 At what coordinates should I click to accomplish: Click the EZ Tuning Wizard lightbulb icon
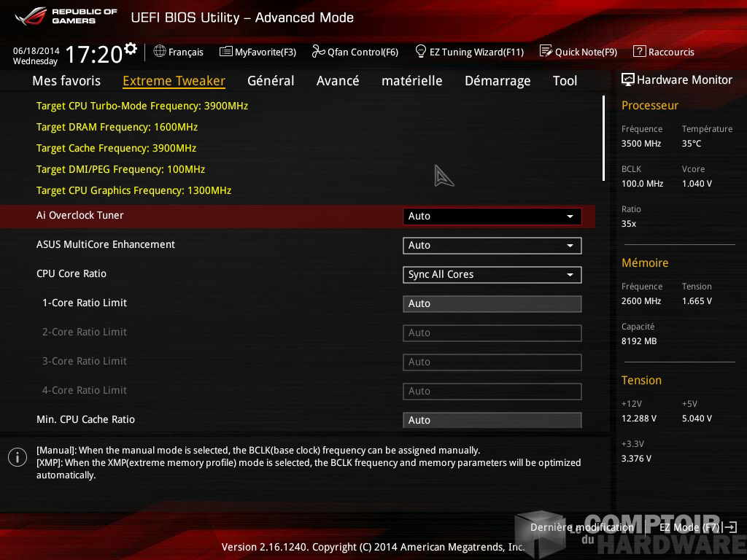point(421,52)
